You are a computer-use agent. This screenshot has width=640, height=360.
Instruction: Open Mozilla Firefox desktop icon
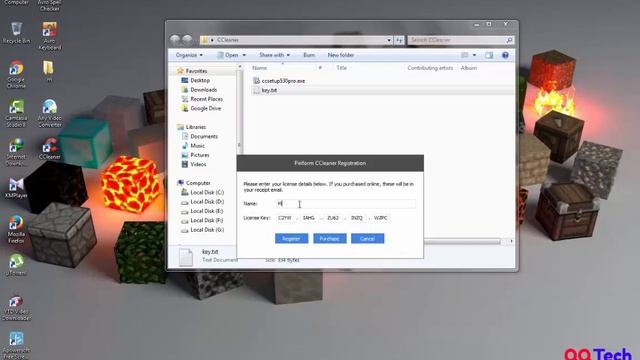coord(16,229)
